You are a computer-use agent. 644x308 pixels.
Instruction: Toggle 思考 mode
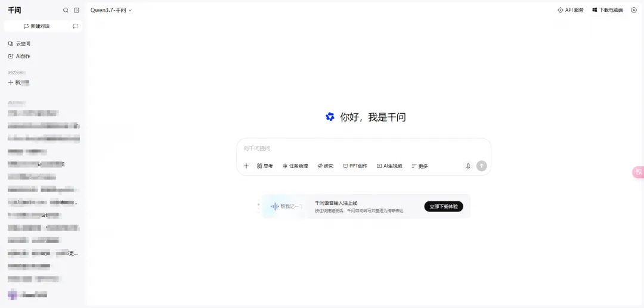(x=265, y=166)
